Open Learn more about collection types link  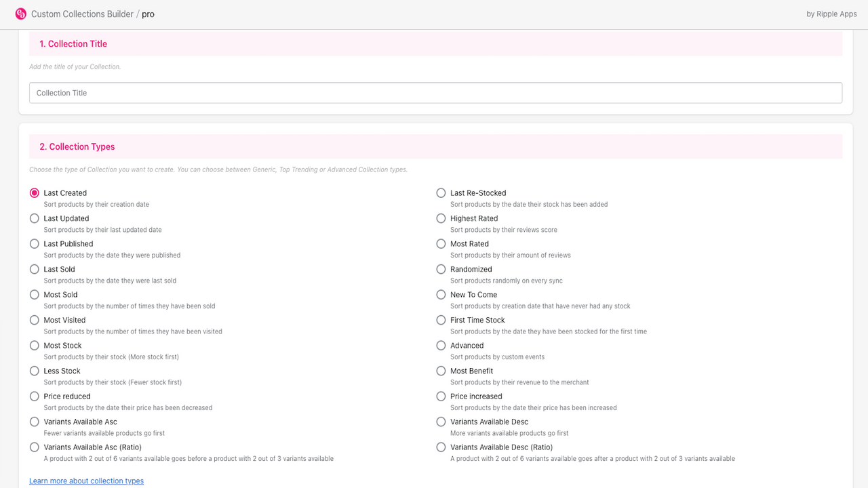(x=86, y=481)
